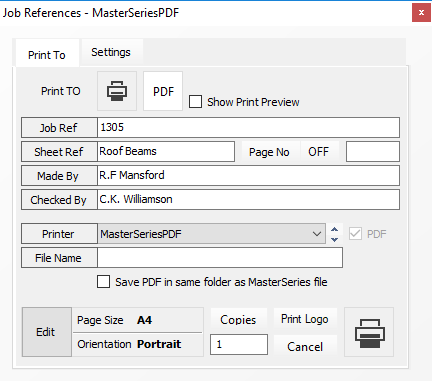Focus the Sheet Ref field Roof Beams
432x381 pixels.
166,152
